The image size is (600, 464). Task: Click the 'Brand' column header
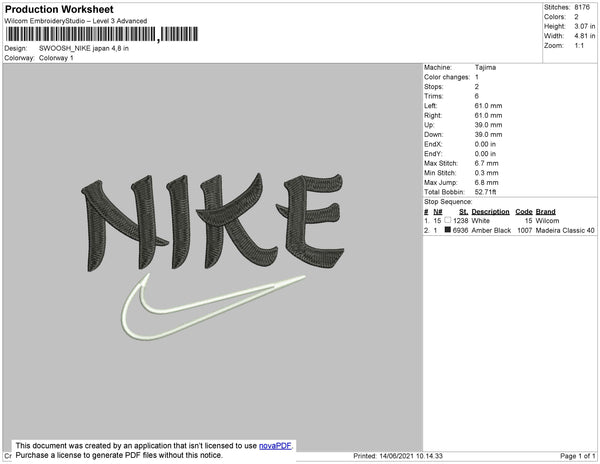pos(545,212)
